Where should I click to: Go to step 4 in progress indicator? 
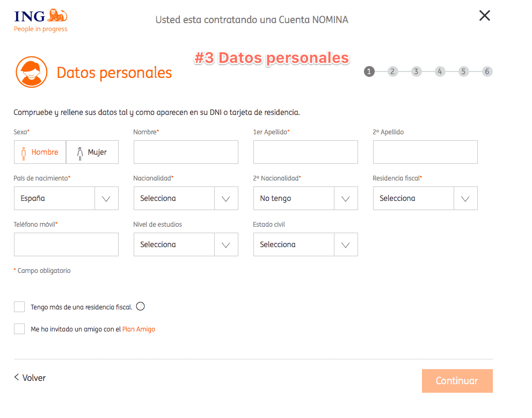click(440, 71)
